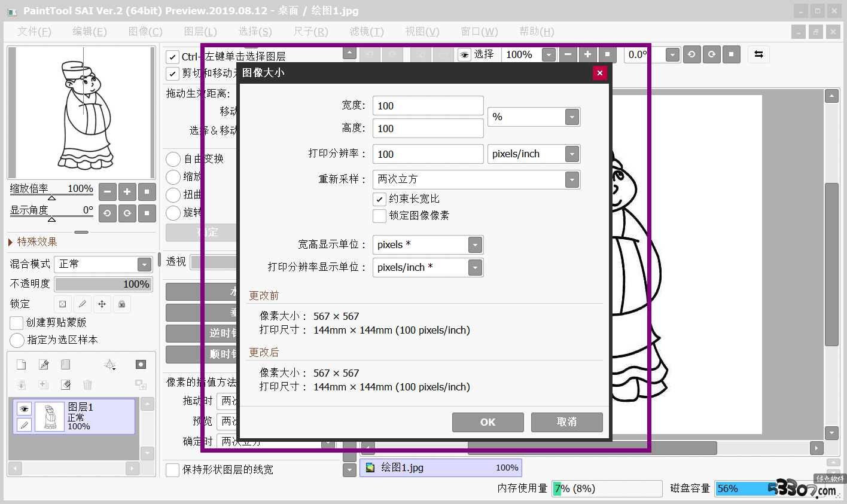Clear layer using the eraser icon
This screenshot has width=847, height=504.
(x=66, y=384)
